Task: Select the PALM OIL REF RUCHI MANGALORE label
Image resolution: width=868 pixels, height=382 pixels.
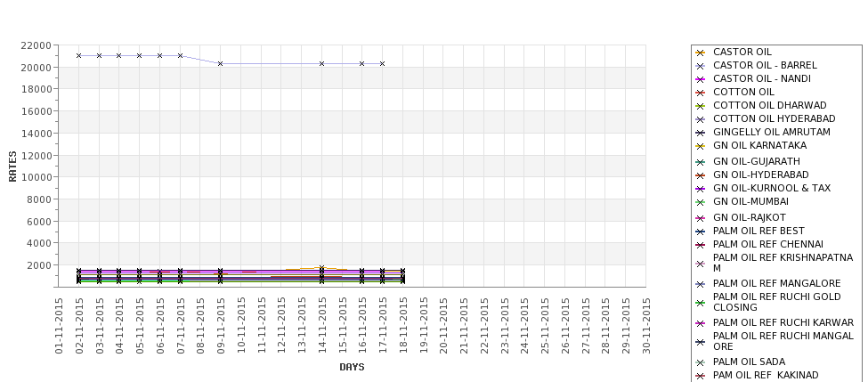Action: [783, 342]
